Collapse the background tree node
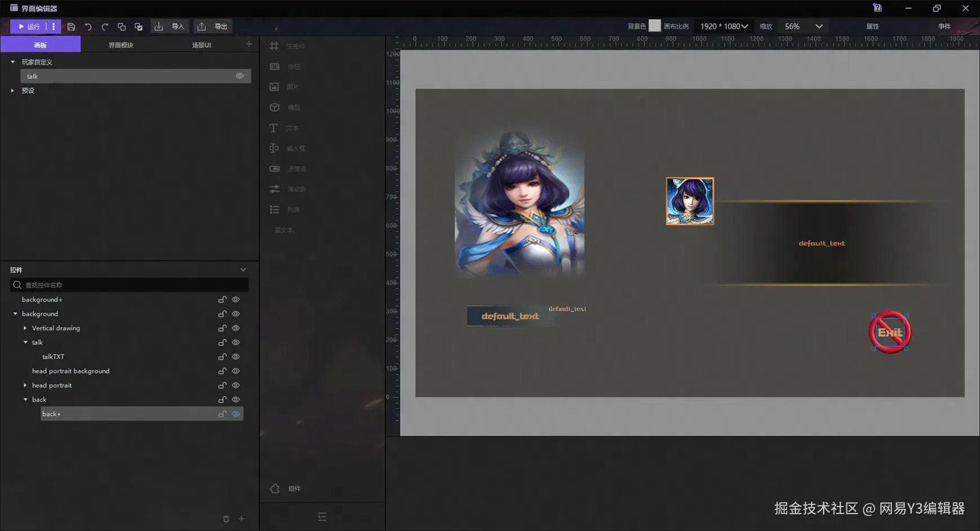980x531 pixels. pos(15,314)
